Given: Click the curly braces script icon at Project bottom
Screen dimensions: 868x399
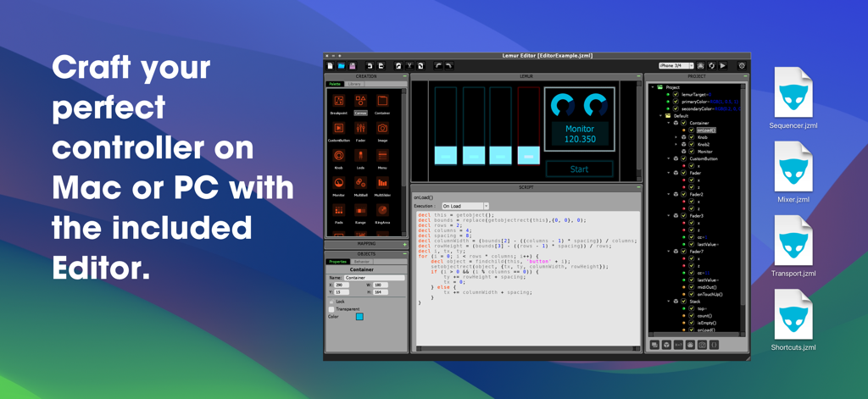Looking at the screenshot, I should pos(714,345).
